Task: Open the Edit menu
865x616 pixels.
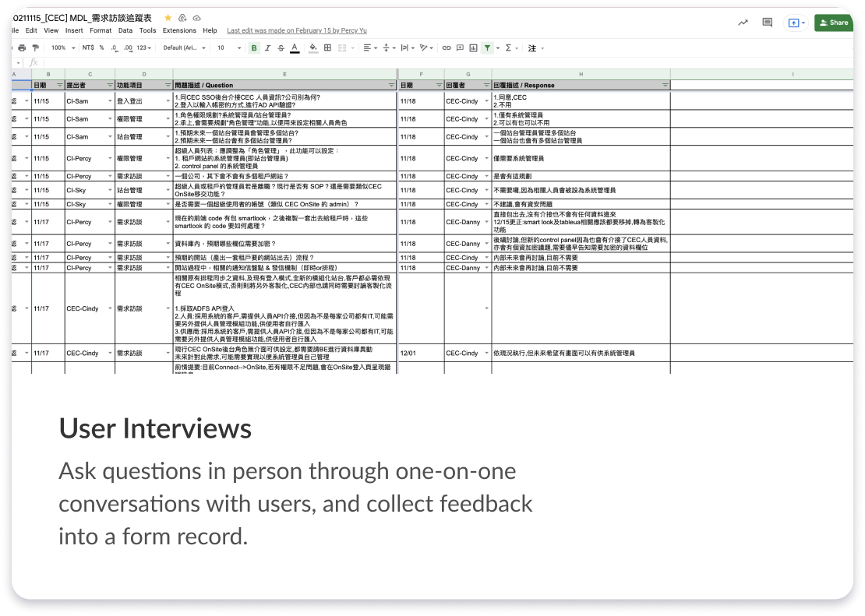Action: [31, 31]
